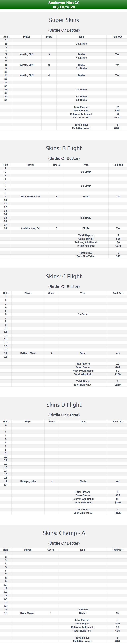The height and width of the screenshot is (644, 127).
Task: Select the C Flight skins pot value $250
Action: (118, 374)
